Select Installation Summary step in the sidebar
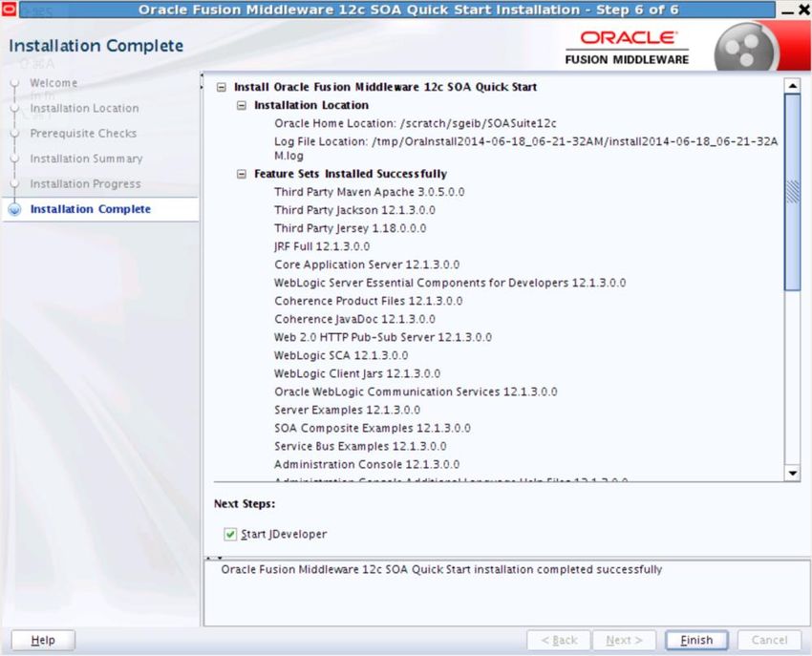 [86, 159]
